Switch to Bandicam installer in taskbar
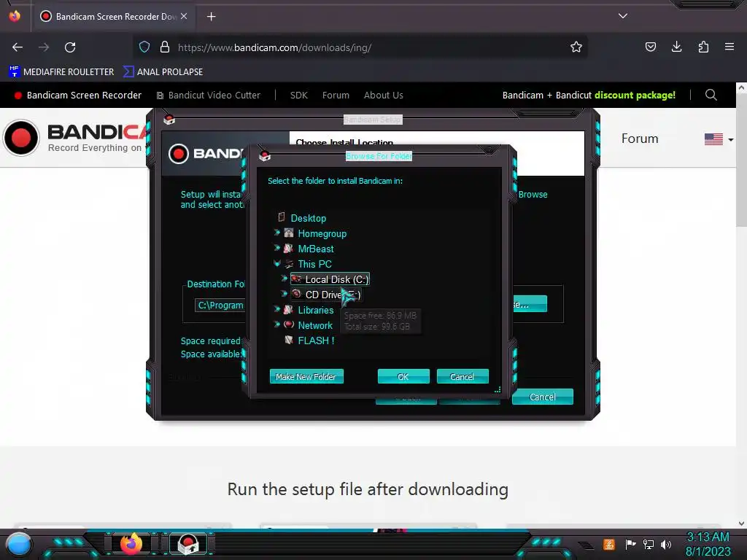Viewport: 747px width, 560px height. click(188, 544)
